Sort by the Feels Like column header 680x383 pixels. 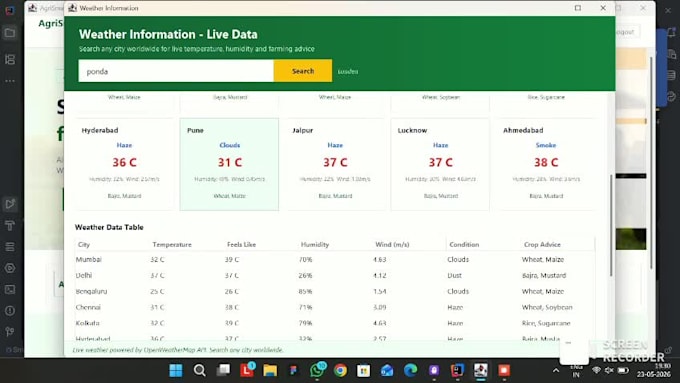coord(261,244)
